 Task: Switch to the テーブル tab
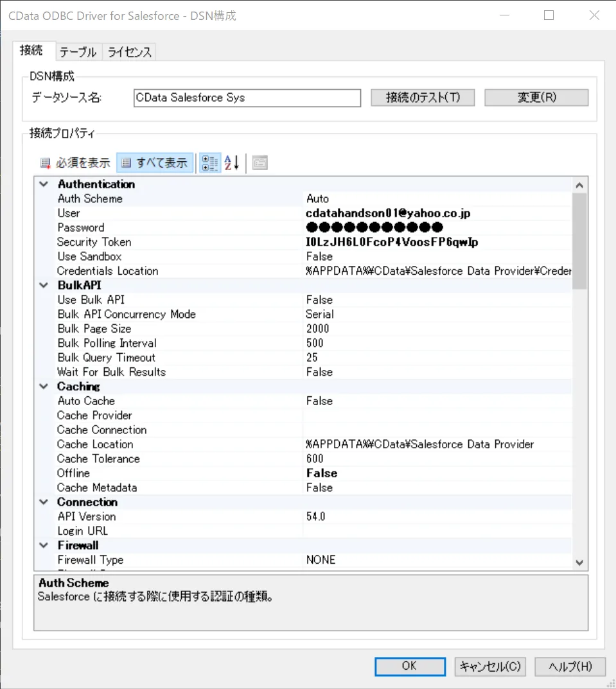click(x=78, y=52)
